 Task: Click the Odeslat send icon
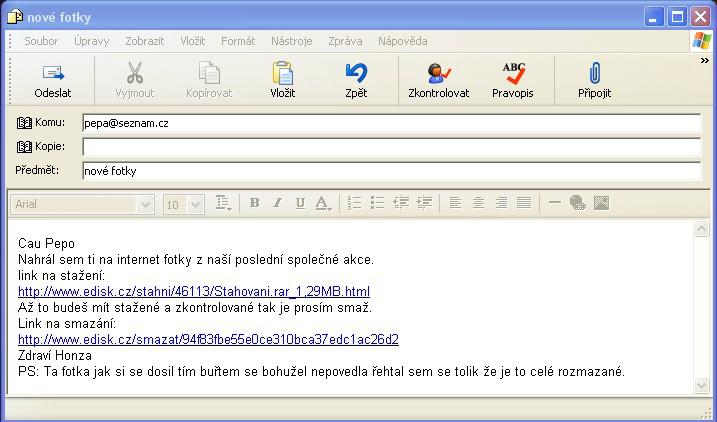(52, 74)
